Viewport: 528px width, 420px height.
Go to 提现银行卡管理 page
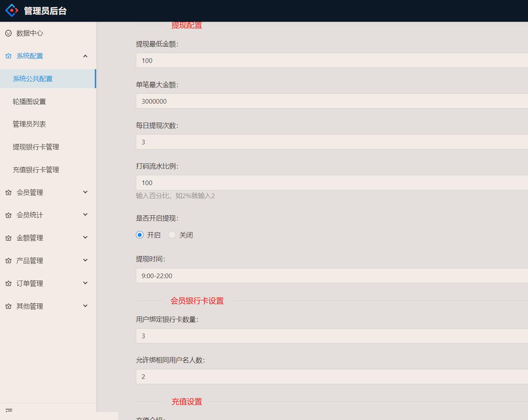tap(36, 147)
